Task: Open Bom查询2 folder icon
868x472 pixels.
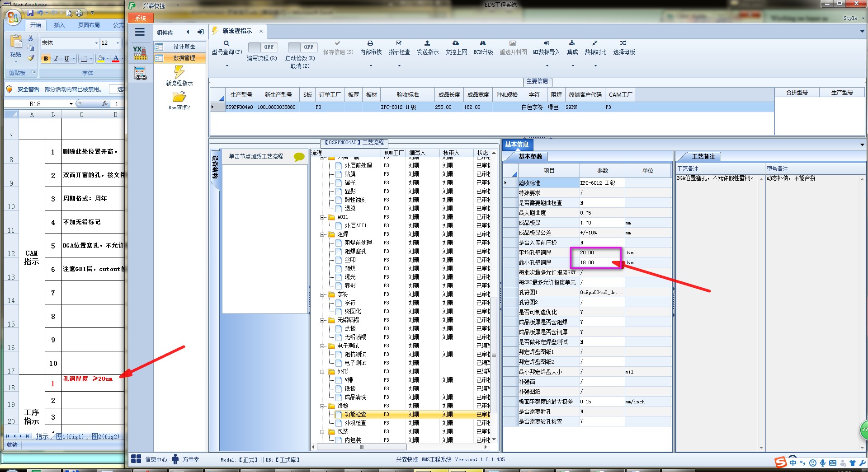Action: pos(179,101)
